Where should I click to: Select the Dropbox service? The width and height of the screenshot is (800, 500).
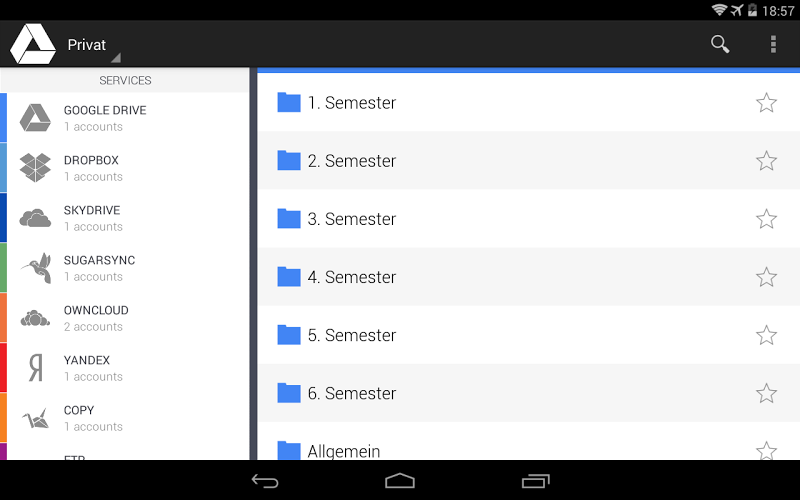point(124,168)
